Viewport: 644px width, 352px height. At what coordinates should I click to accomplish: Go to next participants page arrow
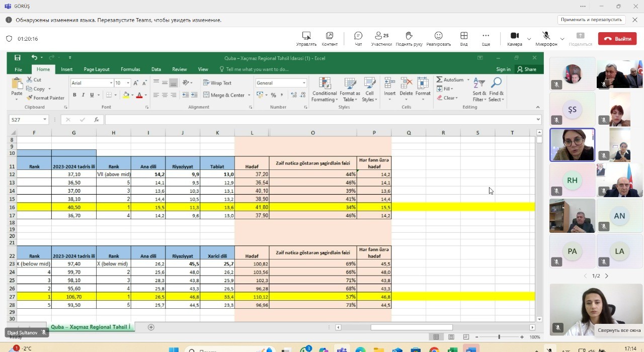pyautogui.click(x=606, y=276)
